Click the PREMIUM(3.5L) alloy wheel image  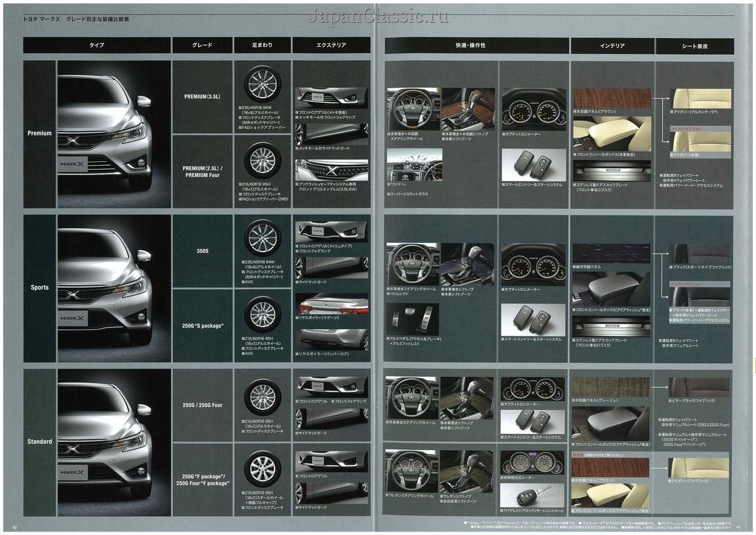tap(262, 85)
